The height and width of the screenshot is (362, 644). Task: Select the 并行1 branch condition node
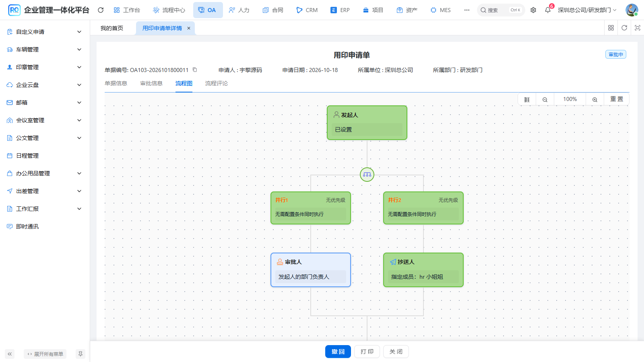(x=311, y=208)
